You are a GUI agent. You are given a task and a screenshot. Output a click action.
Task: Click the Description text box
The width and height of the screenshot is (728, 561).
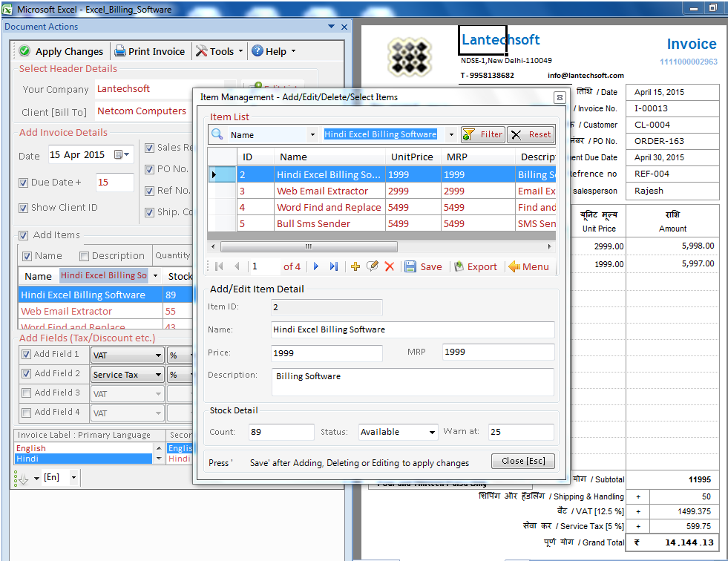[x=413, y=382]
